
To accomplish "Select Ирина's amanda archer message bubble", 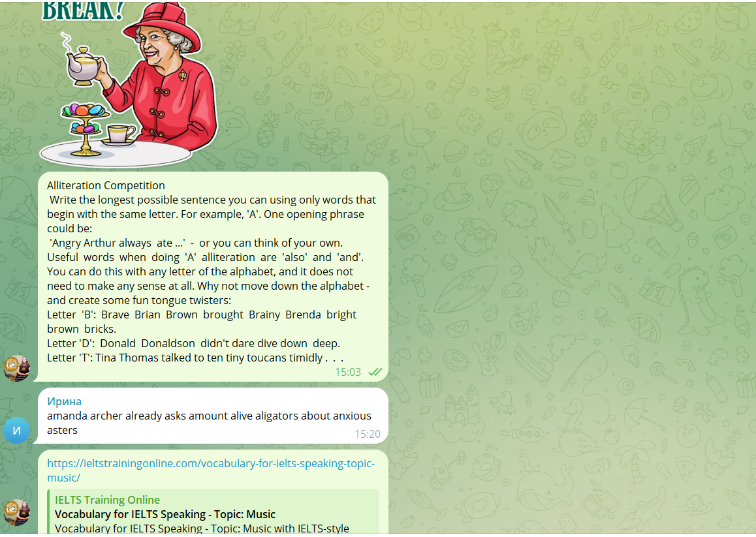I will coord(213,416).
